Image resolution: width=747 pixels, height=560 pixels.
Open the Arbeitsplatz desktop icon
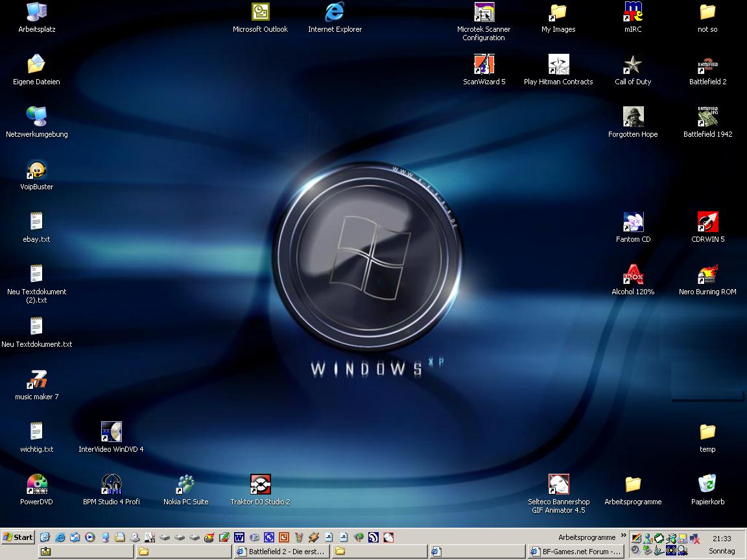(37, 17)
